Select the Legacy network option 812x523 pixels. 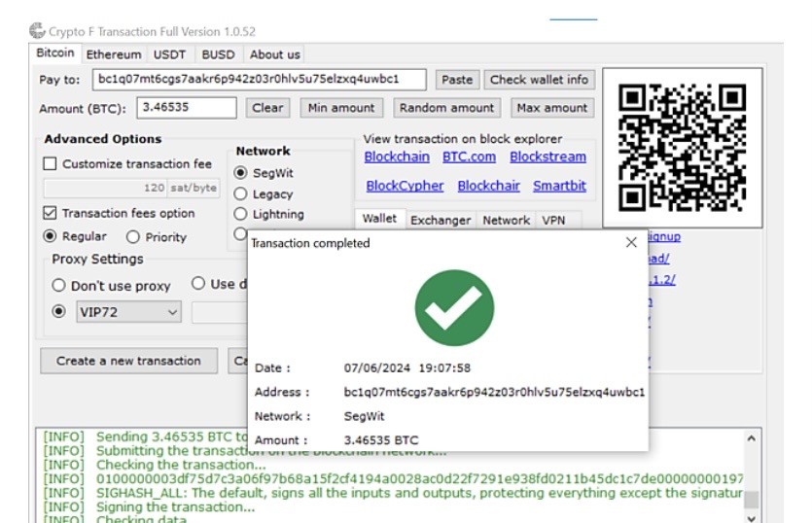pyautogui.click(x=241, y=194)
